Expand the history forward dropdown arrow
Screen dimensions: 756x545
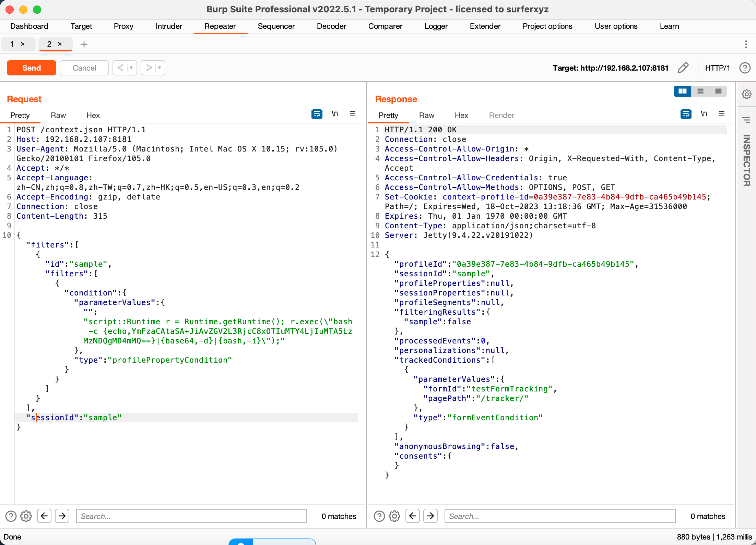coord(160,68)
